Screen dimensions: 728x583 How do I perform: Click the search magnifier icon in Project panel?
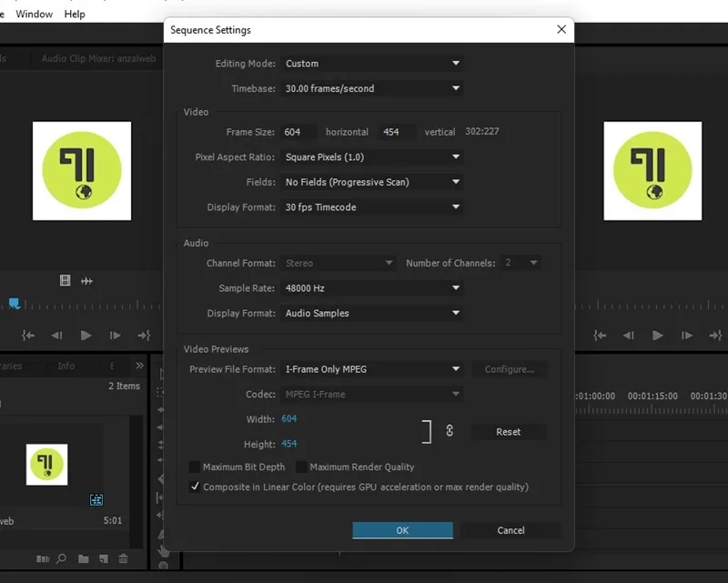[61, 558]
